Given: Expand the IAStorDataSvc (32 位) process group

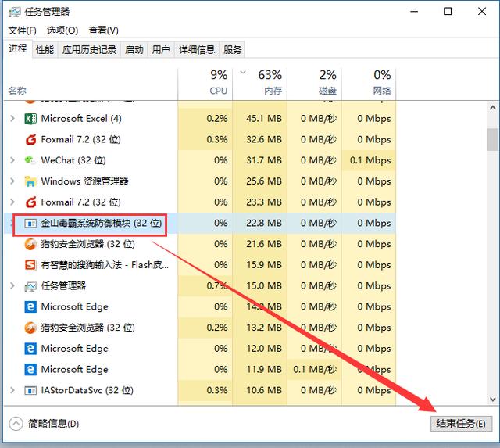Looking at the screenshot, I should click(x=12, y=390).
